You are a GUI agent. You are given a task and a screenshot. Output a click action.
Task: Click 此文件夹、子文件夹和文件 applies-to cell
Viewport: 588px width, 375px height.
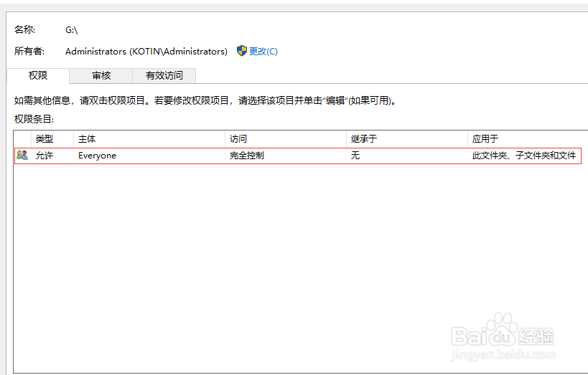(x=524, y=156)
